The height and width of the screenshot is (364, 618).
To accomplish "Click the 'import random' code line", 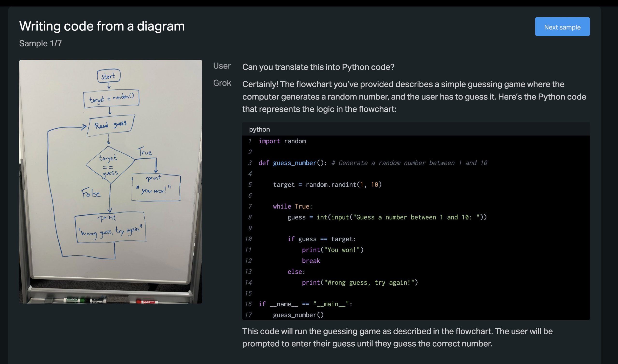I will [x=282, y=141].
